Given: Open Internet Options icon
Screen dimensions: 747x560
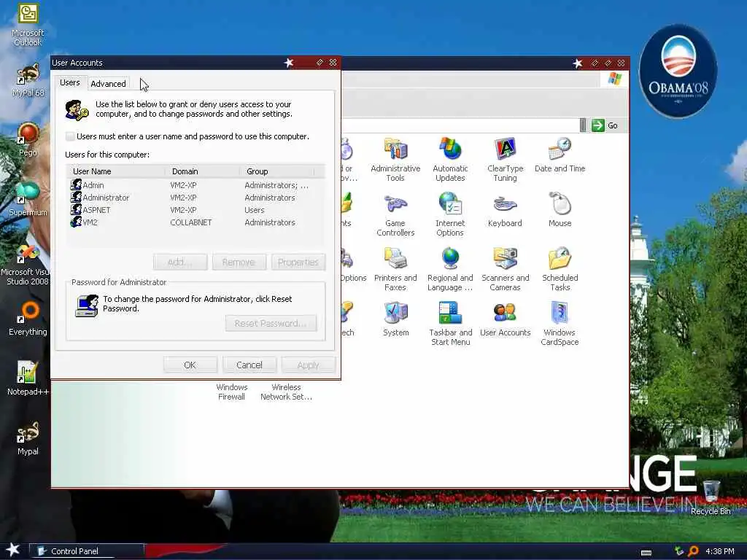Looking at the screenshot, I should pyautogui.click(x=450, y=214).
